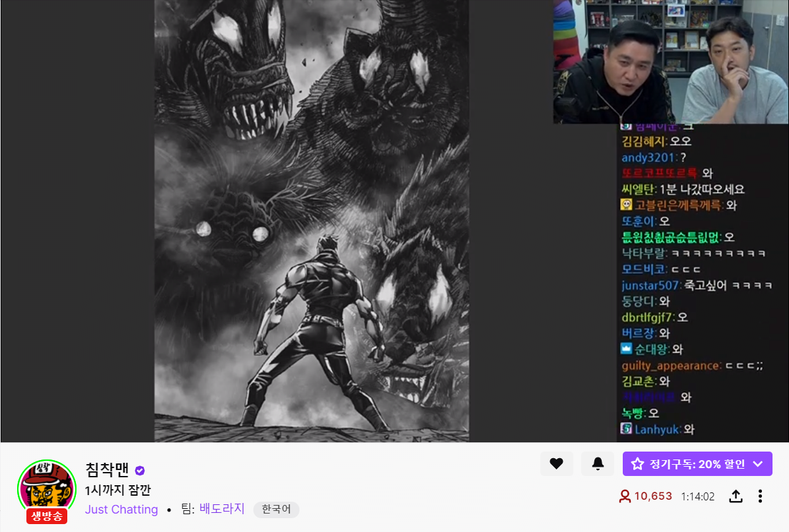
Task: Open the three-dot more options menu
Action: (760, 496)
